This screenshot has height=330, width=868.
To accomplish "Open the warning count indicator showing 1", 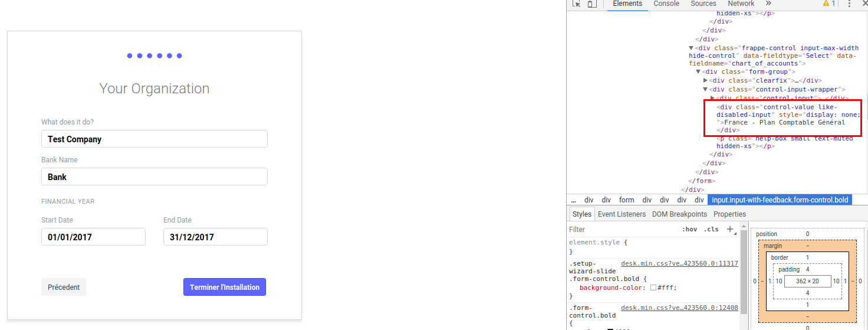I will [x=829, y=4].
